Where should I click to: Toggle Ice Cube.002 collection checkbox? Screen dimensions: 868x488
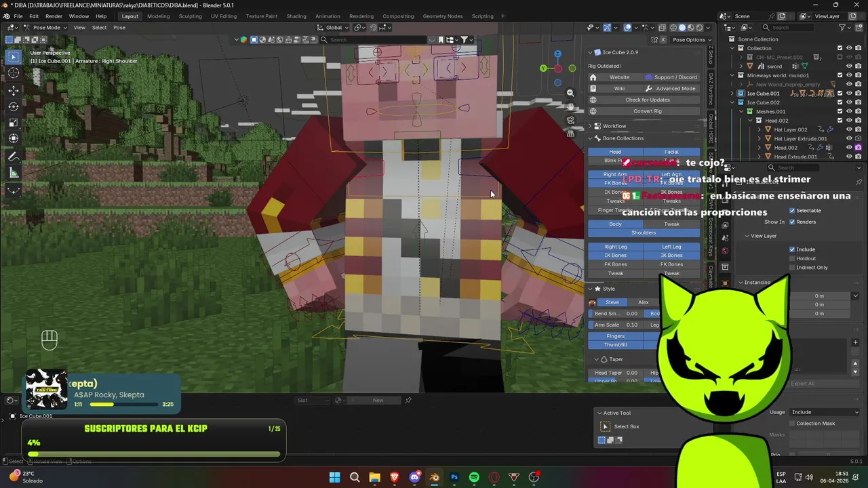pos(840,102)
